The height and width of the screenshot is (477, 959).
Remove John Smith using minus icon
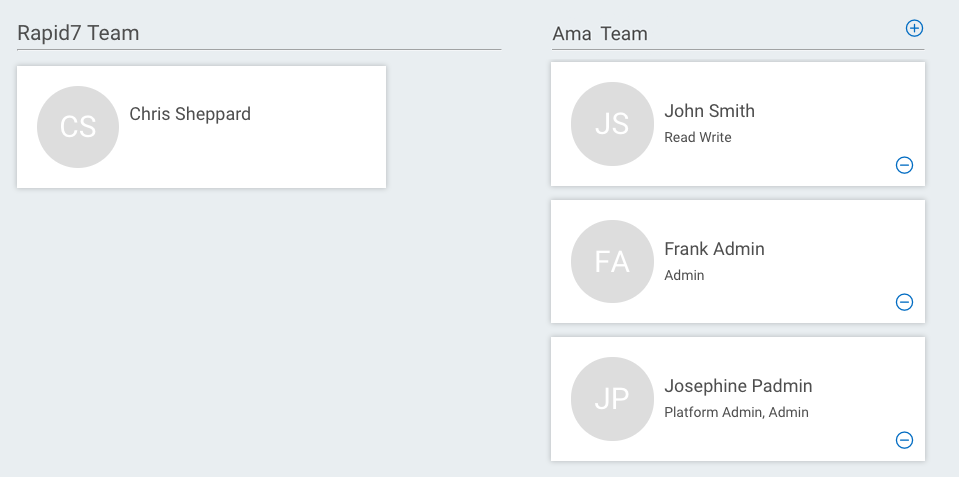[x=904, y=165]
